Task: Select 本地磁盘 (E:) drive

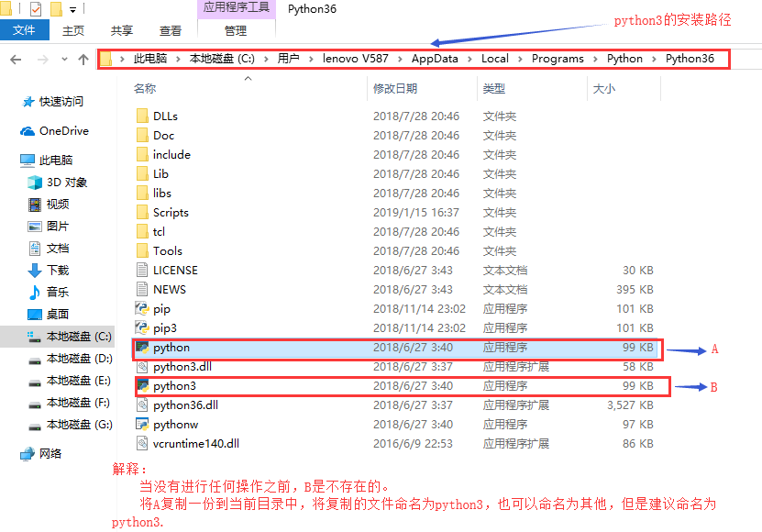Action: point(69,381)
